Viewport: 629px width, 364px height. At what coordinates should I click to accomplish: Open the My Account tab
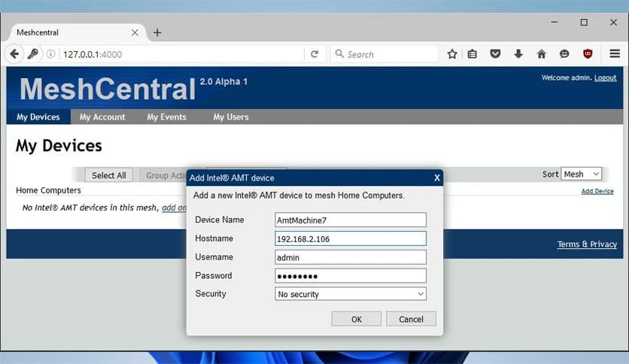coord(102,117)
